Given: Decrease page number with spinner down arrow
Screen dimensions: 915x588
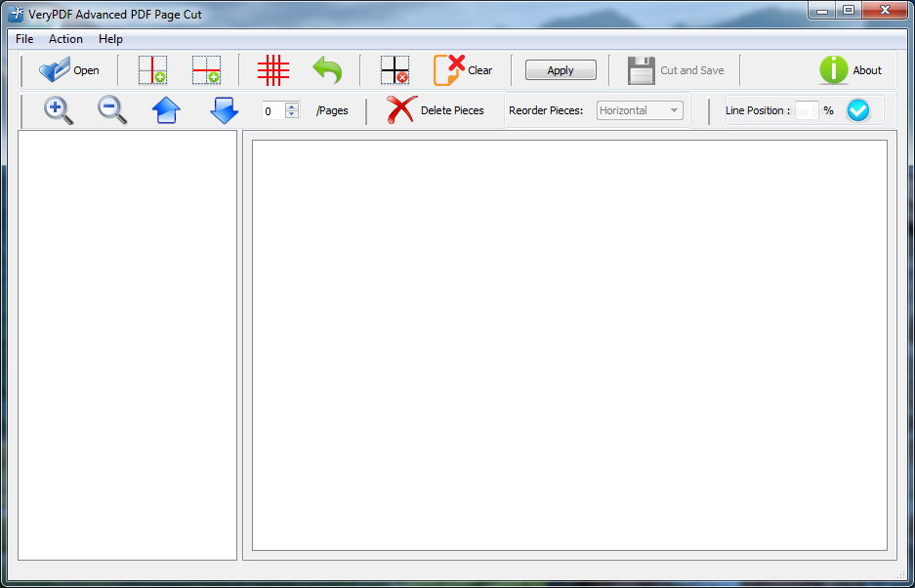Looking at the screenshot, I should click(292, 114).
